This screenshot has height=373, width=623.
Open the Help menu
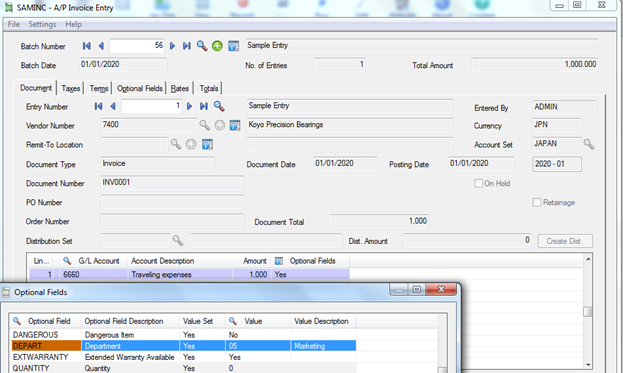click(74, 24)
